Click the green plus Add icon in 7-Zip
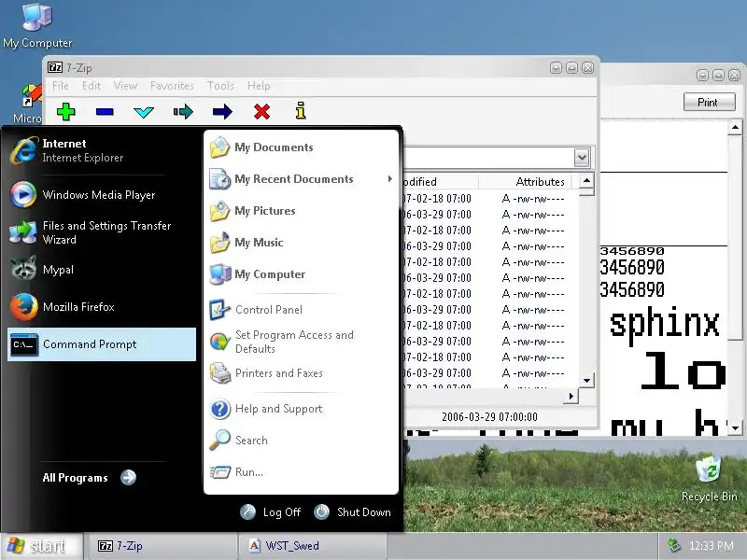Viewport: 747px width, 560px height. [x=65, y=112]
